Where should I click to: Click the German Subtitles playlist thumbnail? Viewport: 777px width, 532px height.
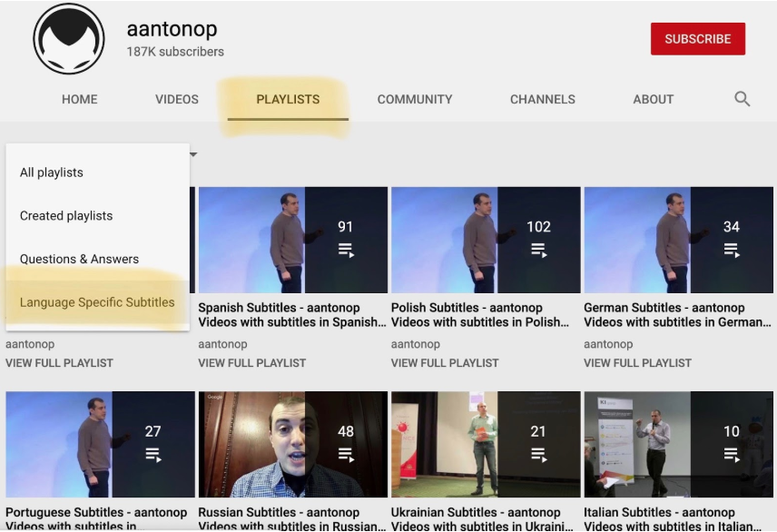click(x=678, y=240)
